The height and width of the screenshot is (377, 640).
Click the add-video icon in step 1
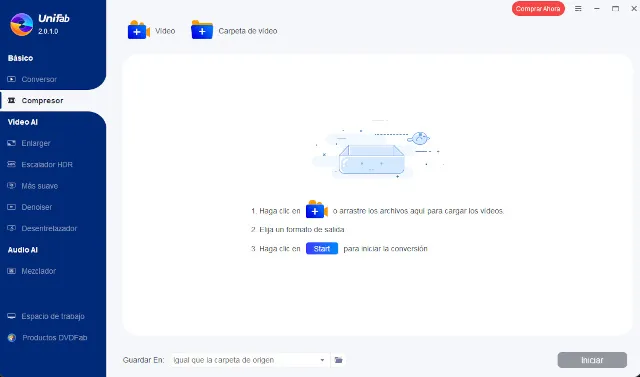317,210
